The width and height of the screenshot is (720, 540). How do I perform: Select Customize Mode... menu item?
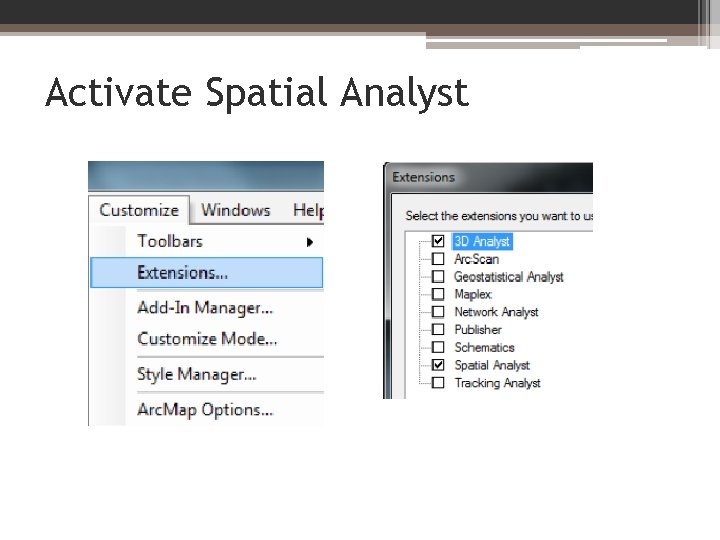pyautogui.click(x=207, y=339)
